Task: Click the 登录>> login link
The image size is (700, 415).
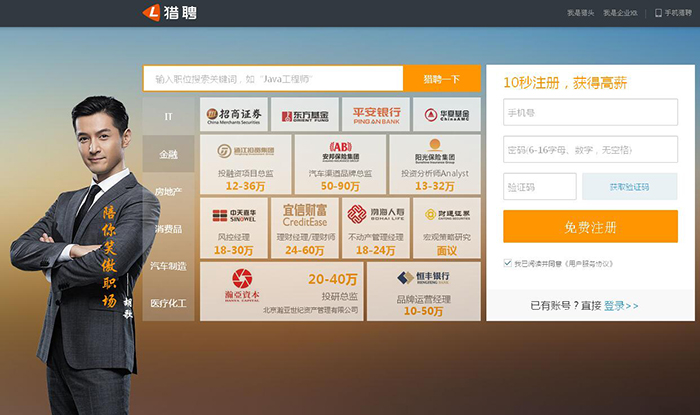Action: [x=621, y=306]
